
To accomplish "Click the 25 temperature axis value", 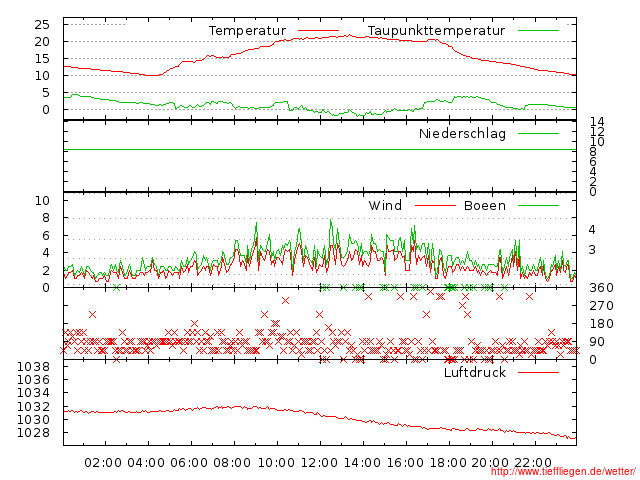I will point(42,25).
